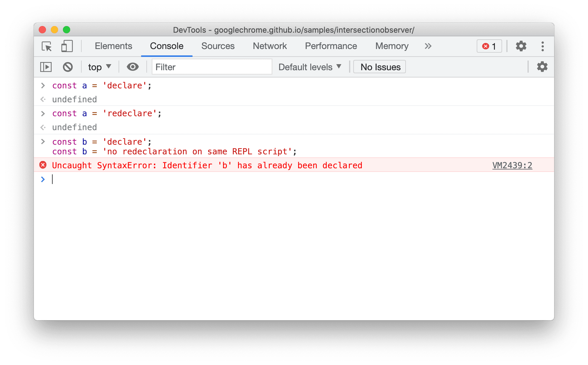The width and height of the screenshot is (588, 365).
Task: Click the Network tab
Action: coord(270,46)
